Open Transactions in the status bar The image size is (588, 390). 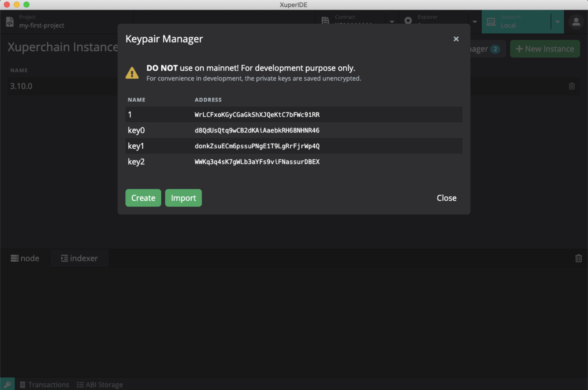tap(45, 385)
